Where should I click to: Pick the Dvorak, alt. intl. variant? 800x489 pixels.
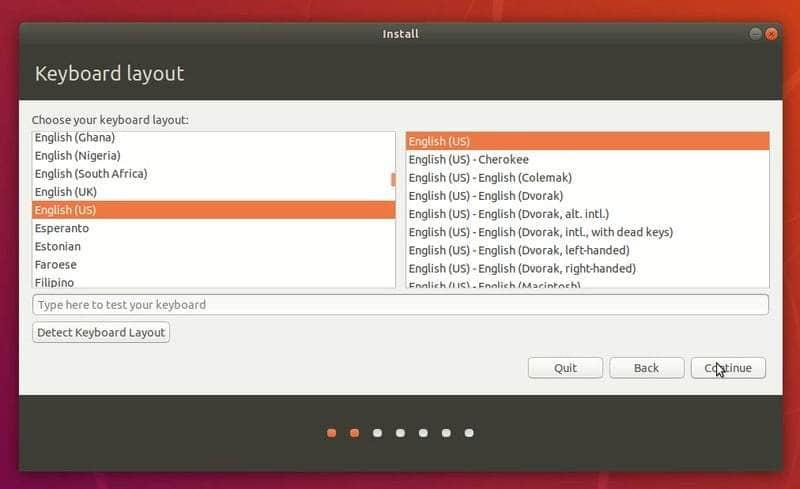point(508,213)
